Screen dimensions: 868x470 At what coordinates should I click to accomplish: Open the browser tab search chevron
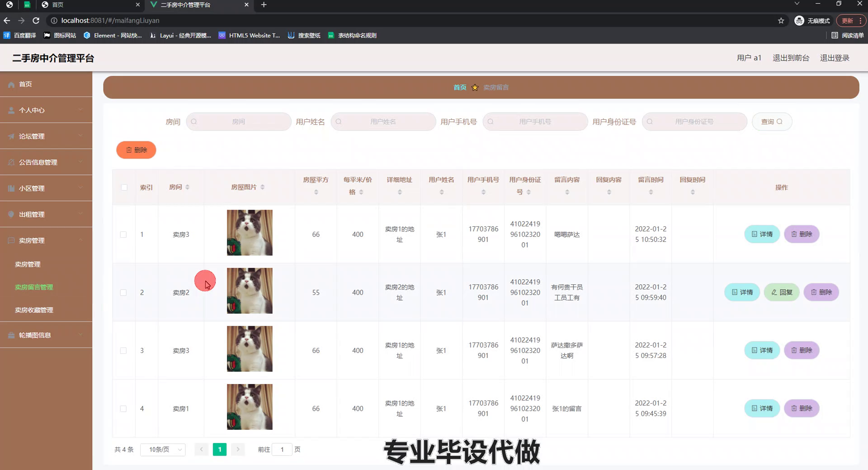coord(797,4)
